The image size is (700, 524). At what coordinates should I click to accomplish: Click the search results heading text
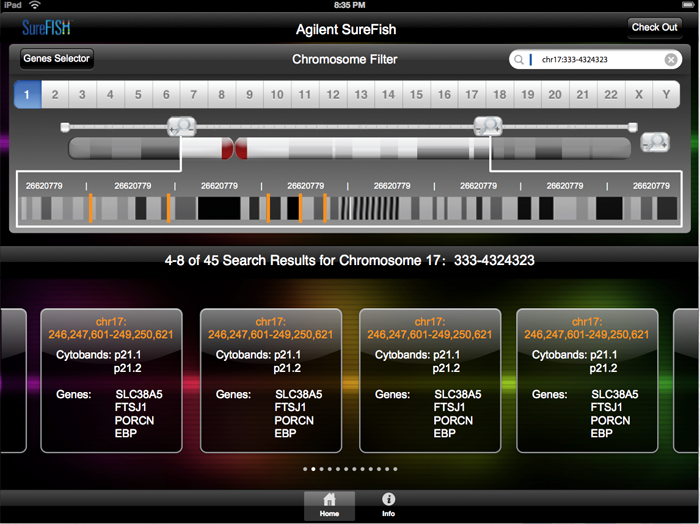[x=350, y=260]
